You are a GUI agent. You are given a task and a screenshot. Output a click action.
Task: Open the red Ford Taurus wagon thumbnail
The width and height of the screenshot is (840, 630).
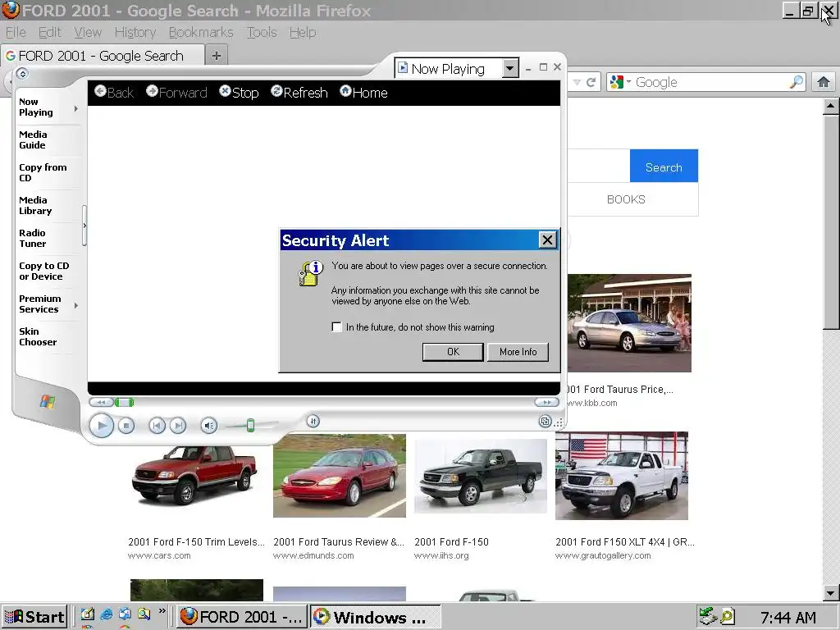(x=339, y=476)
